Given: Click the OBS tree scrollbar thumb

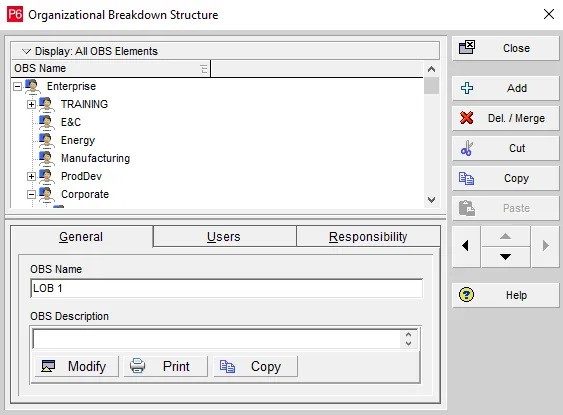Looking at the screenshot, I should pyautogui.click(x=431, y=86).
